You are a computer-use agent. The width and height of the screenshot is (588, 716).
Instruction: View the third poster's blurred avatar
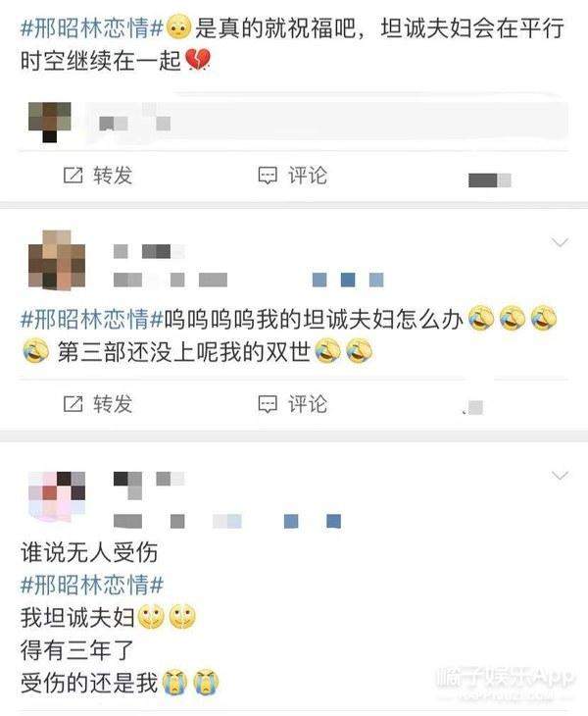57,496
